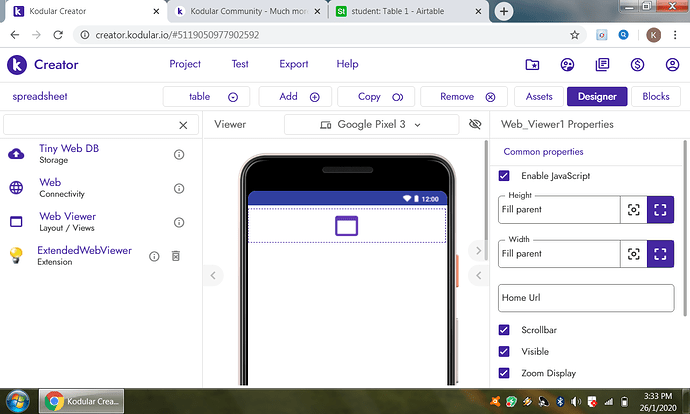Screen dimensions: 690x414
Task: Open the Kodular Creator logo home
Action: [17, 65]
